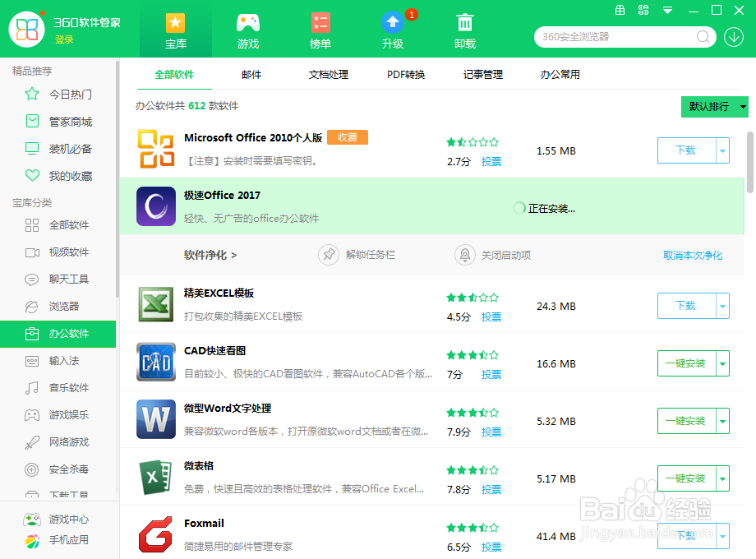Viewport: 756px width, 559px height.
Task: Switch to the 游戏 game center
Action: point(247,29)
